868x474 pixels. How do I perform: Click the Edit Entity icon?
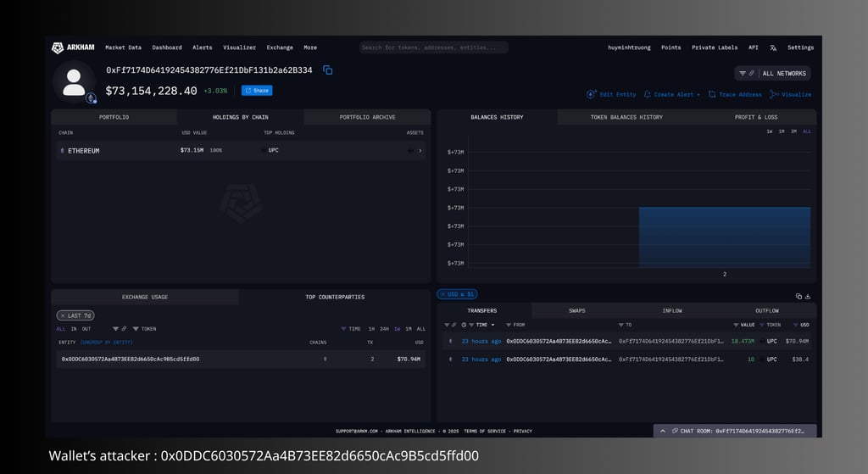[x=591, y=94]
